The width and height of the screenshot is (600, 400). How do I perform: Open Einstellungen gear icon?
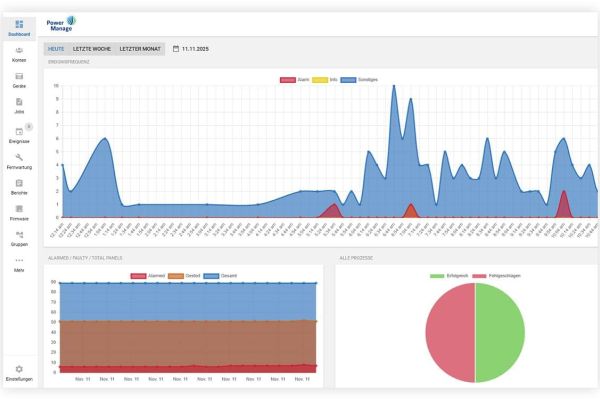point(19,369)
